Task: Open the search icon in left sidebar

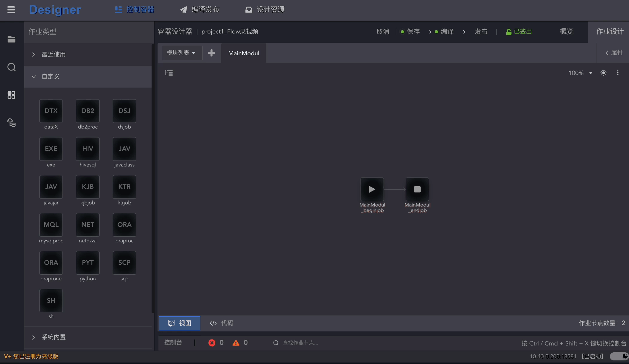Action: 11,67
